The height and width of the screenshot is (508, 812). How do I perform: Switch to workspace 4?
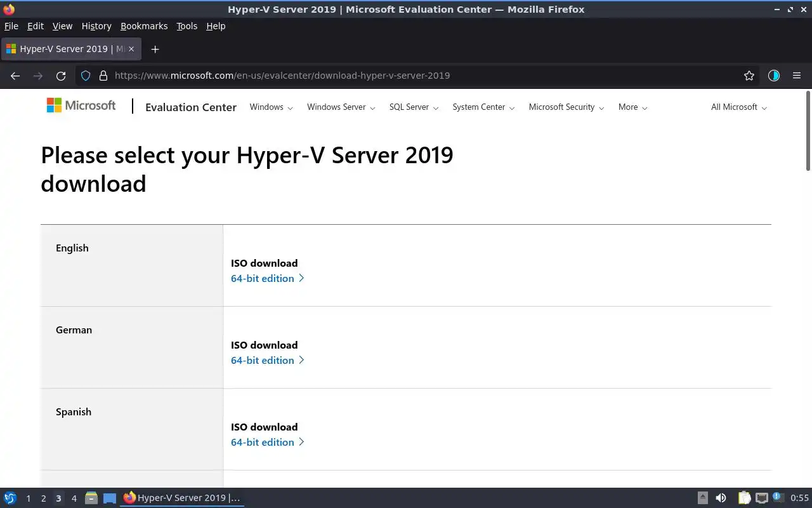point(74,498)
